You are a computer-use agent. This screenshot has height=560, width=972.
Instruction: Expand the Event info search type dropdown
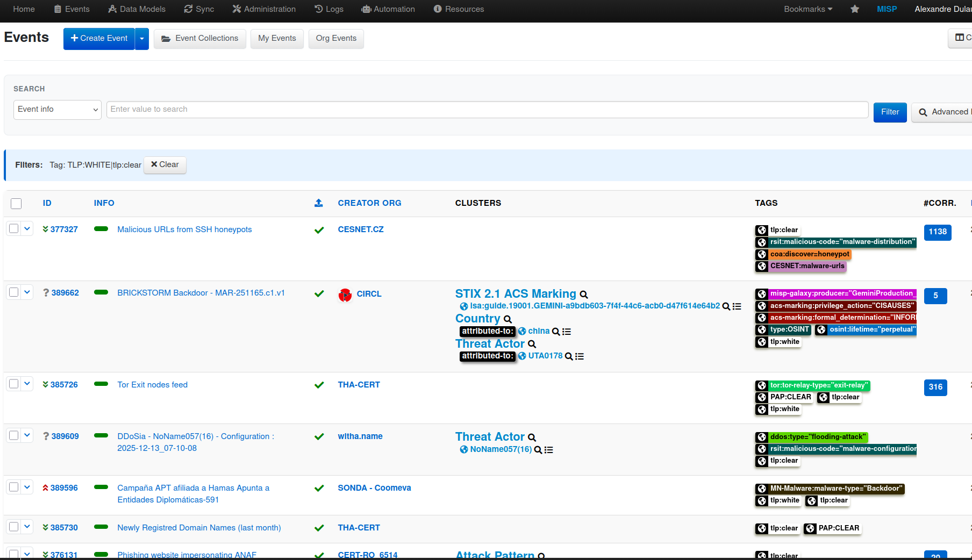click(57, 109)
